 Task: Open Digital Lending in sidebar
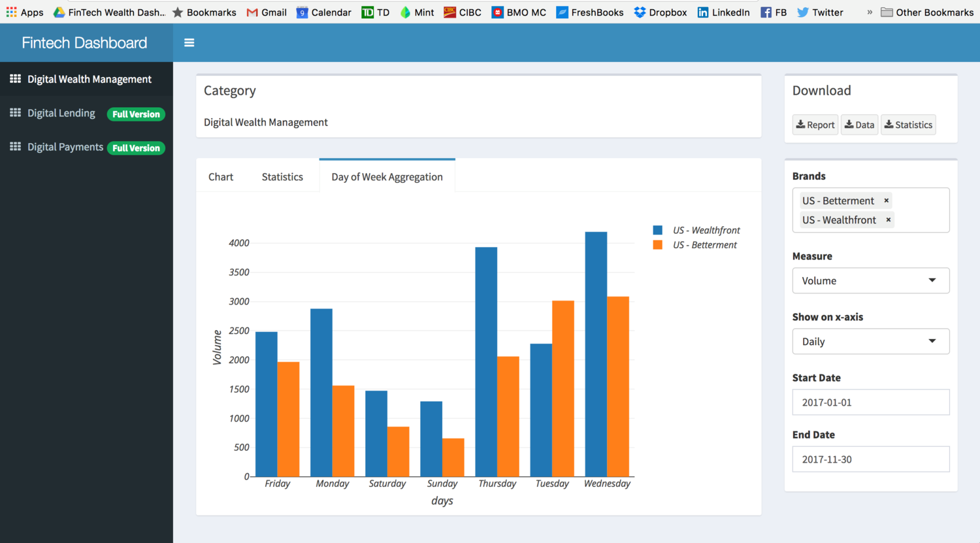61,113
